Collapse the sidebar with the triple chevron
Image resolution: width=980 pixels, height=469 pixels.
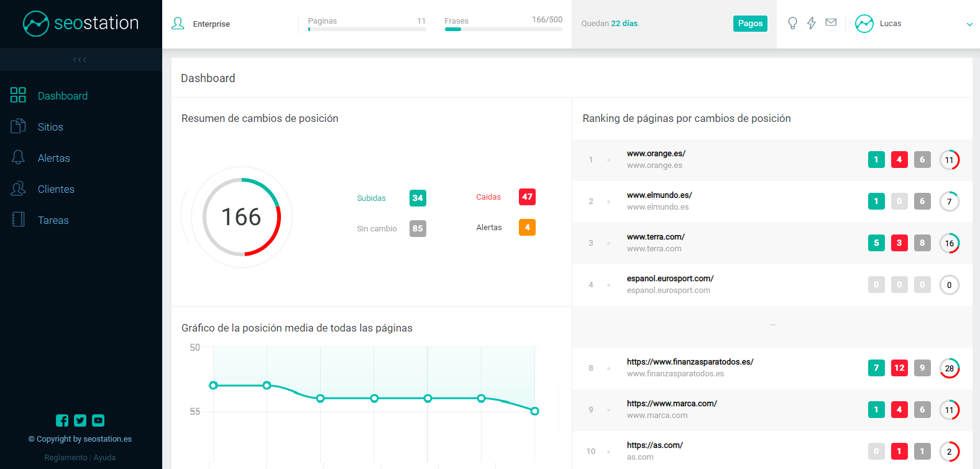[80, 60]
